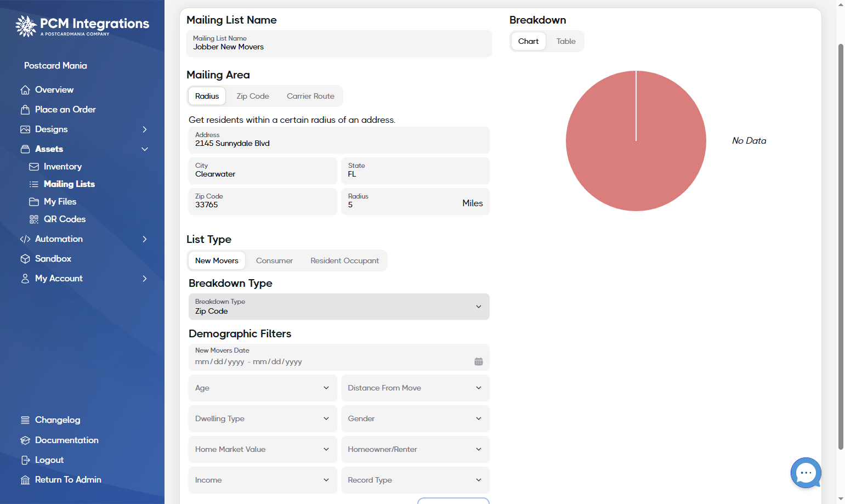This screenshot has height=504, width=845.
Task: Open the Income filter dropdown
Action: tap(263, 480)
